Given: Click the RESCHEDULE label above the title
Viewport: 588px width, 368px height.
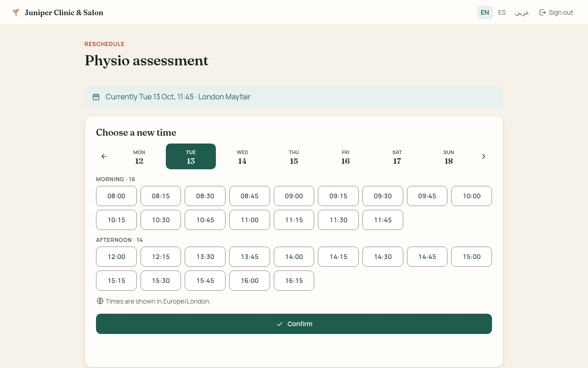Looking at the screenshot, I should pyautogui.click(x=105, y=44).
